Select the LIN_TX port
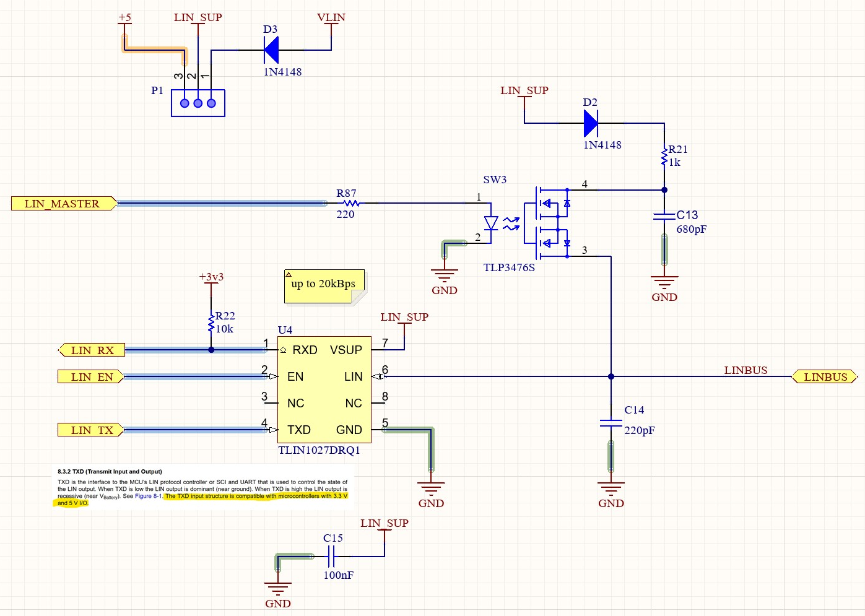The height and width of the screenshot is (616, 865). 91,430
